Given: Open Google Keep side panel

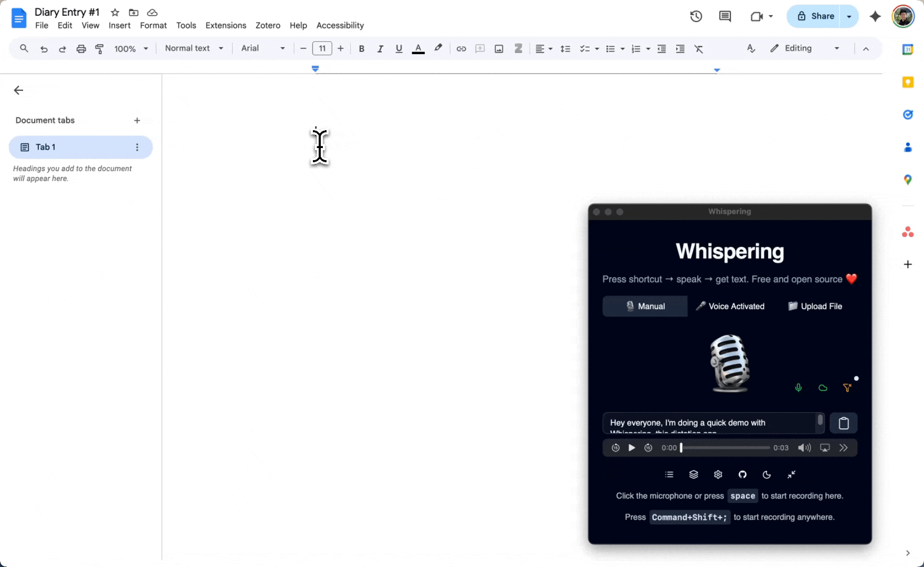Looking at the screenshot, I should tap(908, 82).
